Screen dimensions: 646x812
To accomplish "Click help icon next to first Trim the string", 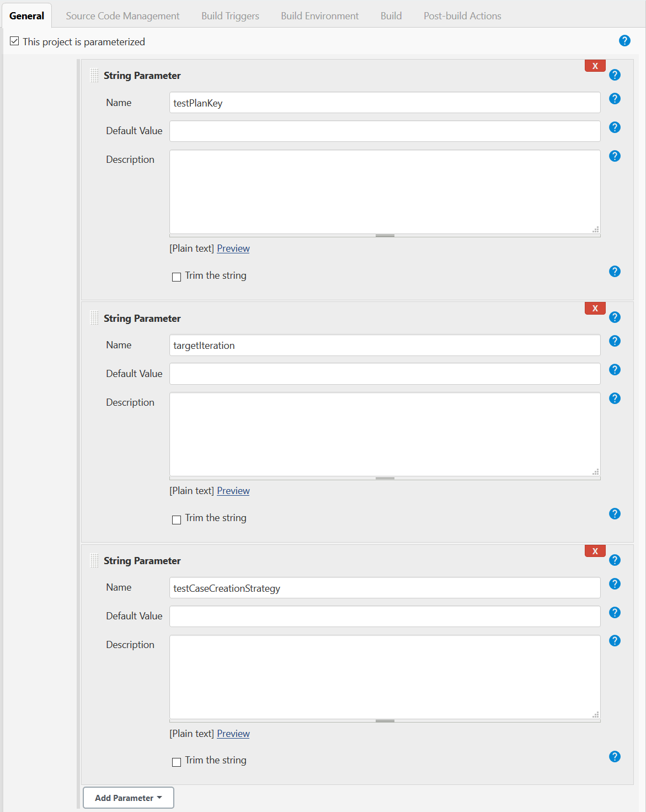I will coord(615,271).
